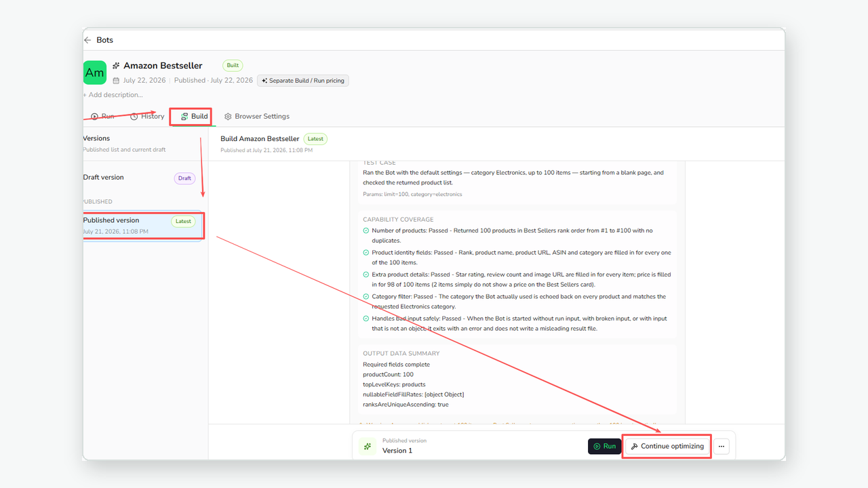Click Continue optimizing button
The image size is (868, 488).
(x=667, y=446)
